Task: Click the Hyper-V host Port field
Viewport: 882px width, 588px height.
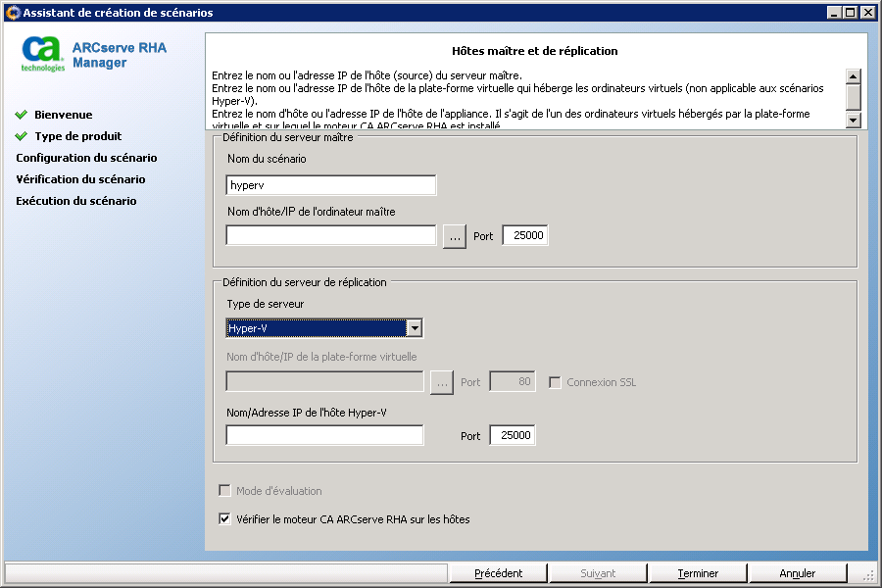Action: [x=513, y=435]
